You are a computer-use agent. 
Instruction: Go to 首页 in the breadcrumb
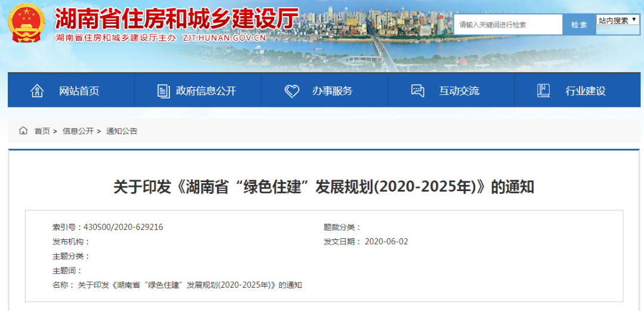pos(42,131)
